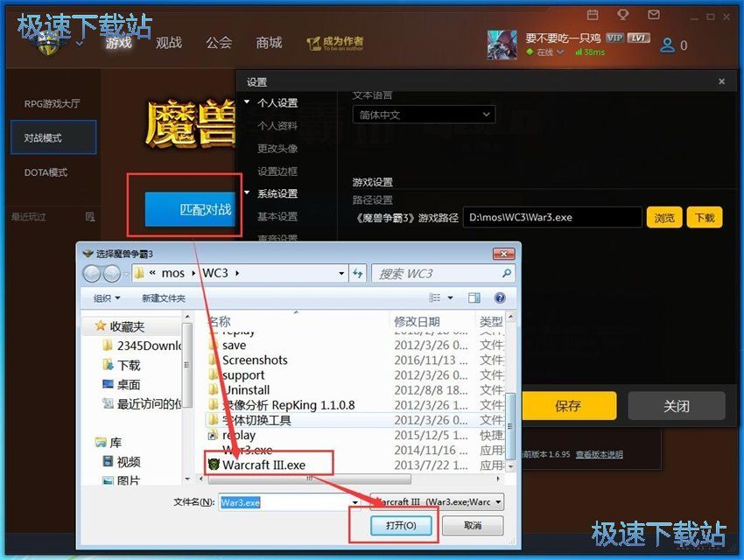Click the 打开(O) button
Screen dimensions: 744x560
click(x=401, y=525)
